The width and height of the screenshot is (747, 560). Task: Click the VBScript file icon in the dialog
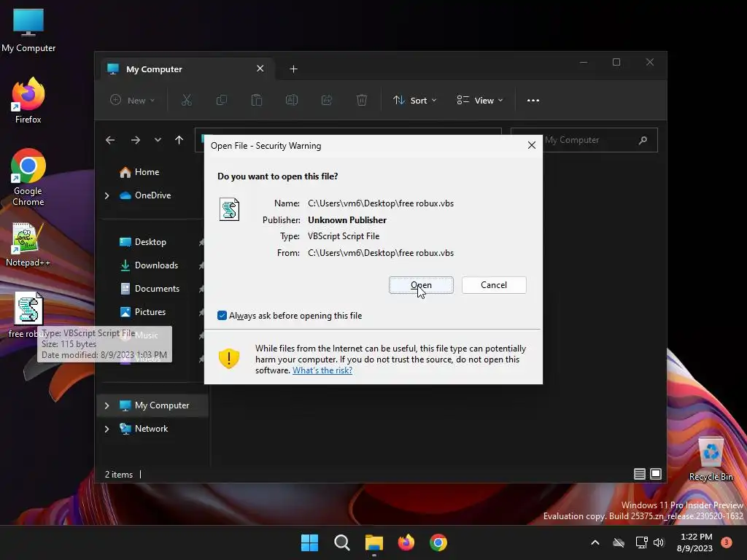pyautogui.click(x=229, y=209)
